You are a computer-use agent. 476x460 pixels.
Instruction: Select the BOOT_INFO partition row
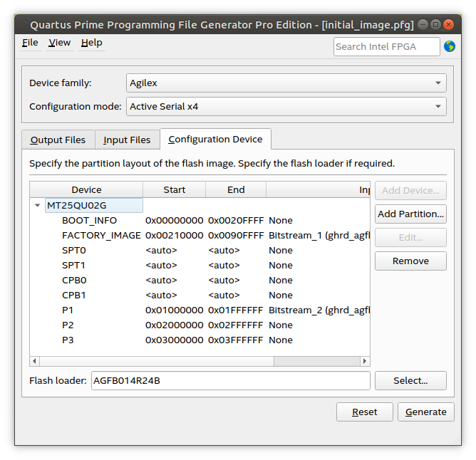point(89,221)
